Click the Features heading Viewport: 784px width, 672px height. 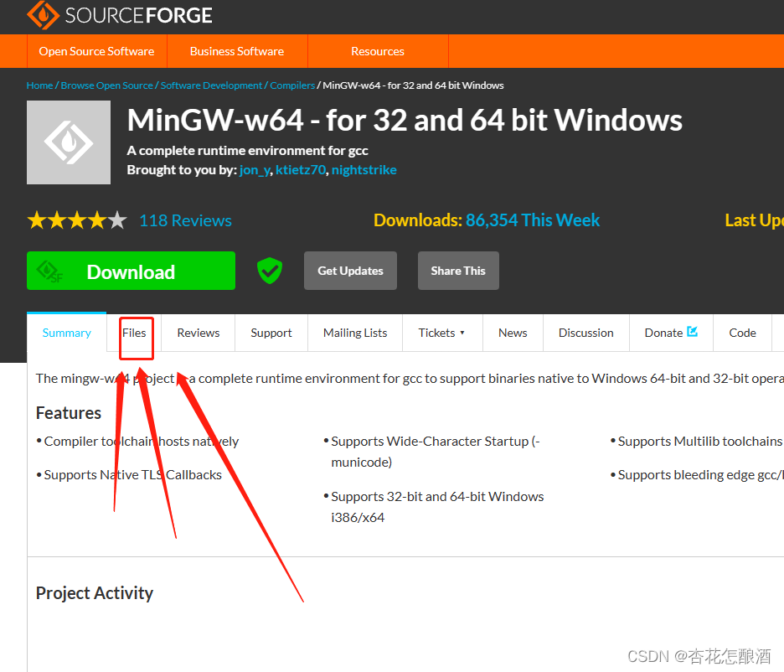(69, 413)
